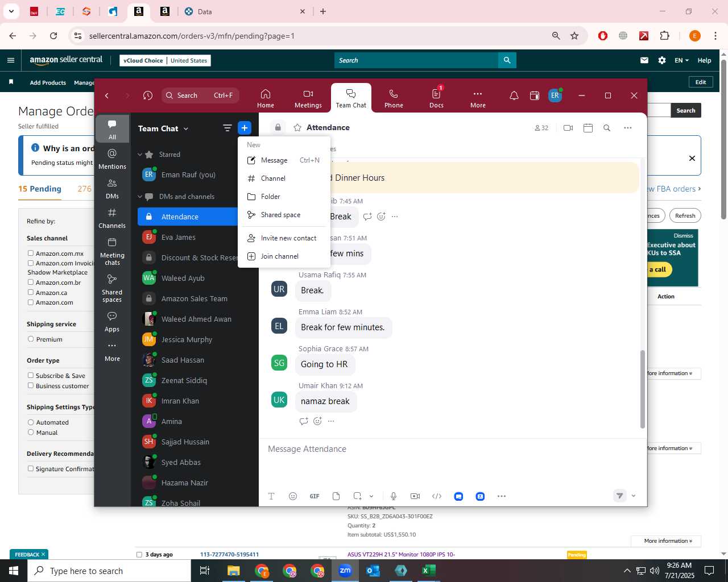Open the Phone tab in Zoom

pyautogui.click(x=394, y=98)
